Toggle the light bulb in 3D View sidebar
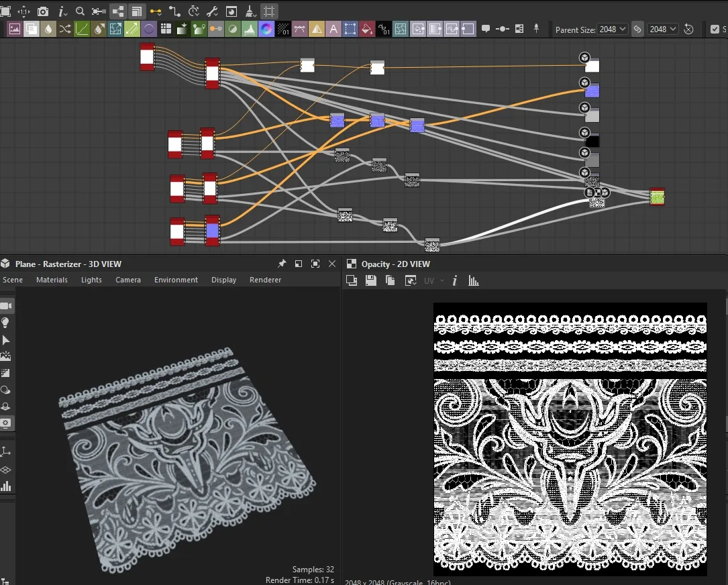Image resolution: width=728 pixels, height=585 pixels. (x=5, y=323)
